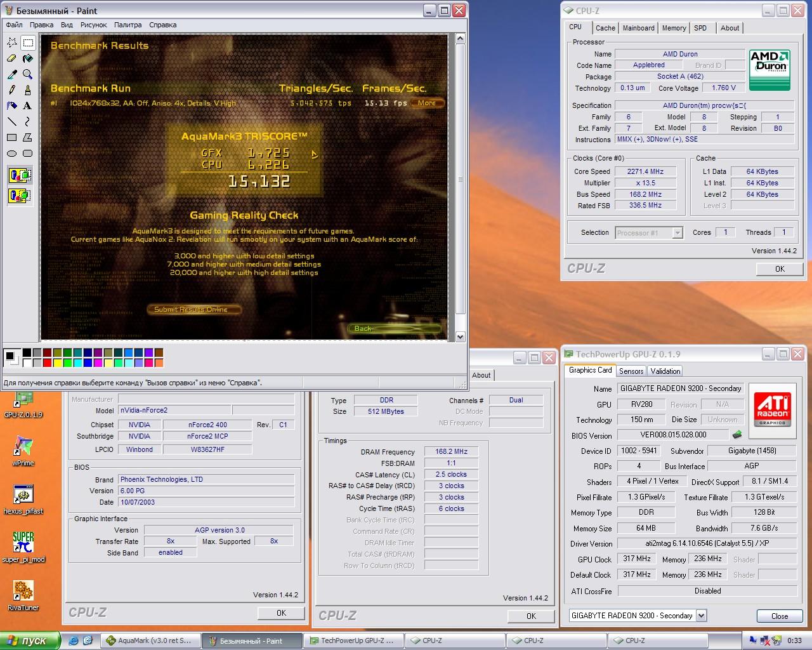Pick the yellow color swatch in palette
Image resolution: width=812 pixels, height=650 pixels.
point(57,363)
